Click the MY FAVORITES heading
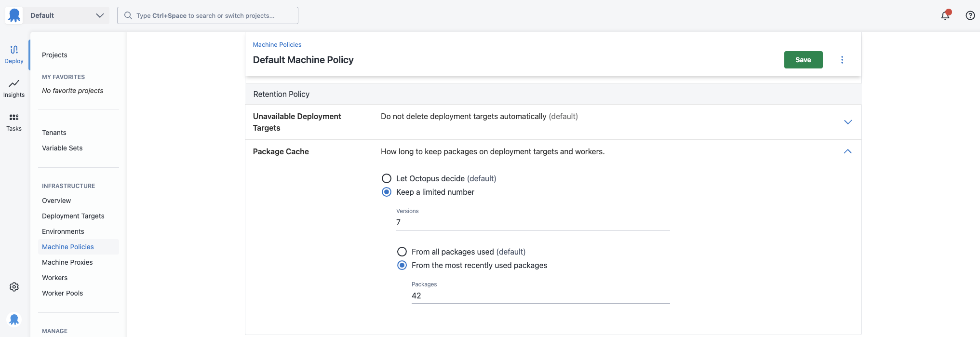 click(x=63, y=77)
